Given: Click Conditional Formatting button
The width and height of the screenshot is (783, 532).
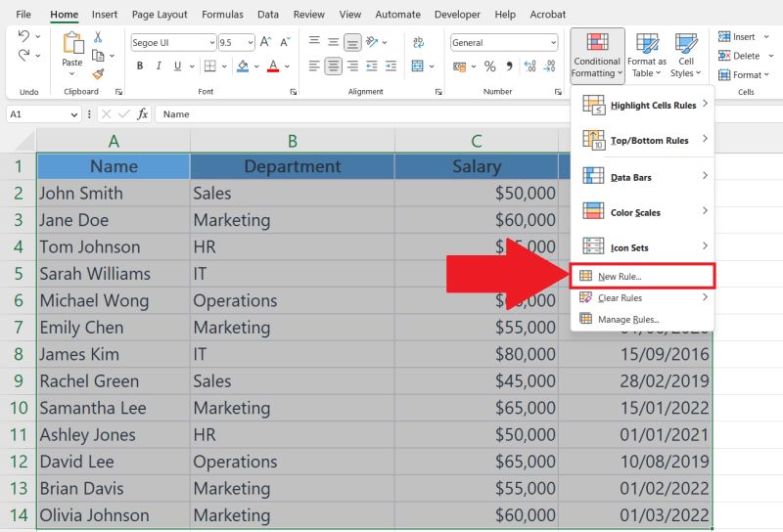Looking at the screenshot, I should pyautogui.click(x=597, y=55).
